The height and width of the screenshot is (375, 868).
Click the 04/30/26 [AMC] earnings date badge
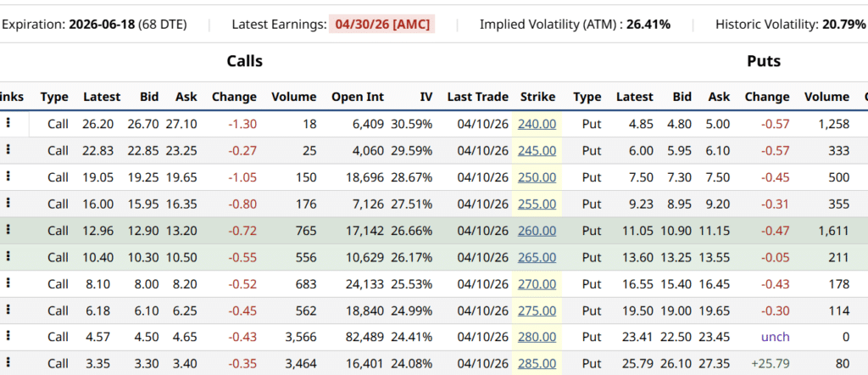pyautogui.click(x=382, y=25)
